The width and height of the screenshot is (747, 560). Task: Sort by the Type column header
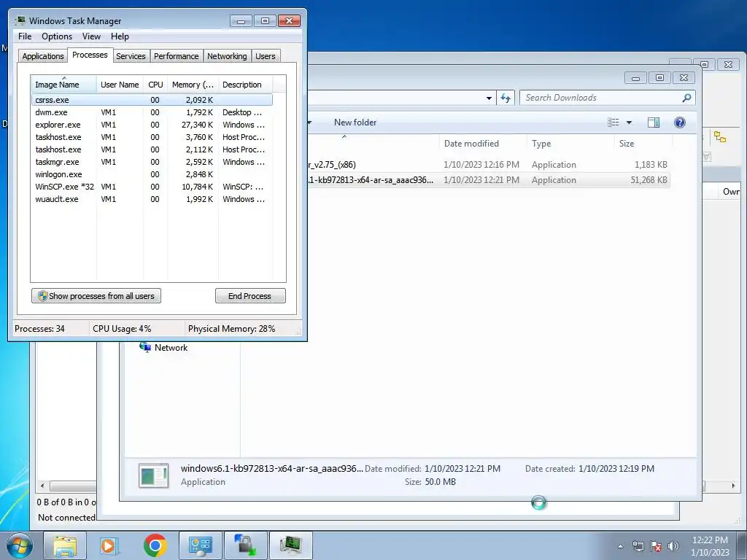tap(570, 144)
